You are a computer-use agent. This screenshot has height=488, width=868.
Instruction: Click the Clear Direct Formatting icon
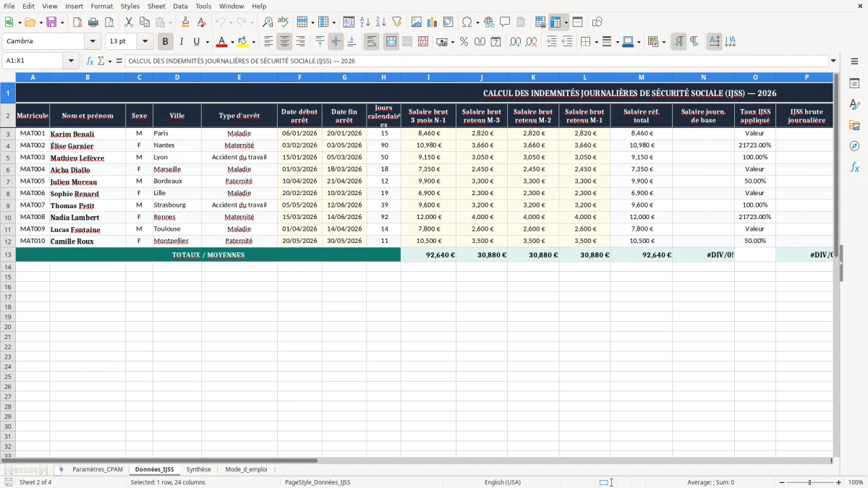pyautogui.click(x=202, y=22)
